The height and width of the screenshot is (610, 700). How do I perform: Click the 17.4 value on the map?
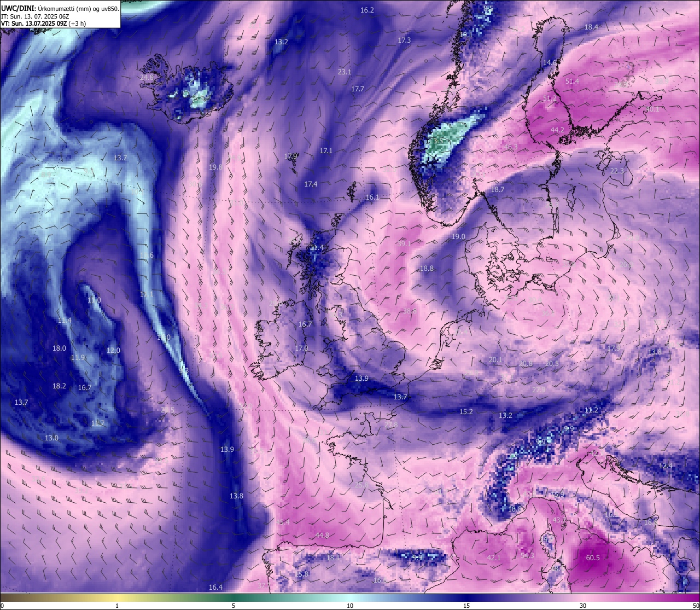[x=311, y=184]
